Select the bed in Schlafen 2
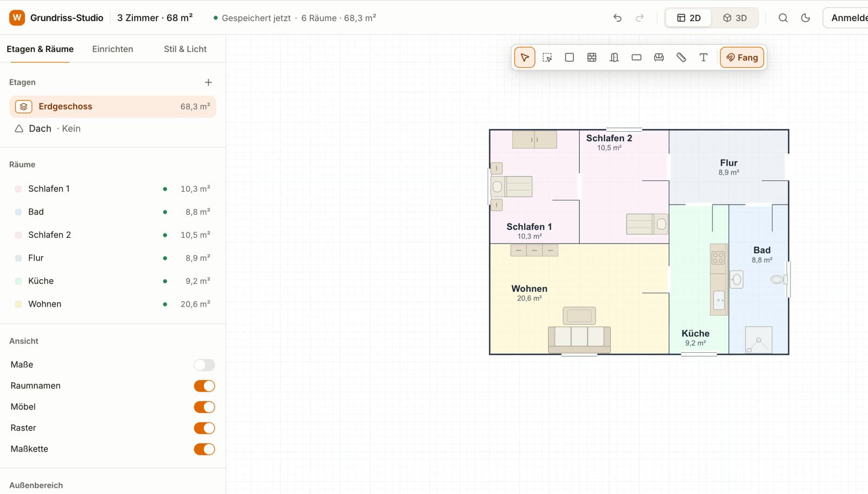The height and width of the screenshot is (494, 868). [647, 224]
